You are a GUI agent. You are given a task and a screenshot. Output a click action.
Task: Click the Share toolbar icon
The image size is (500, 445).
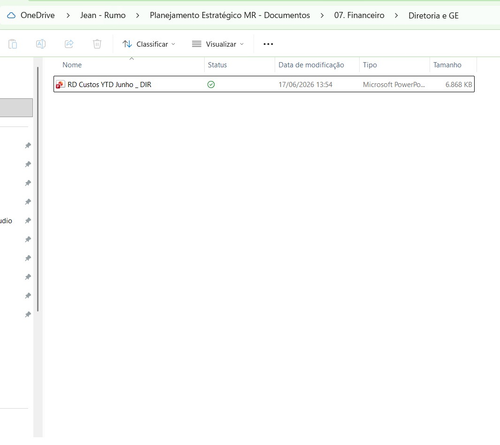69,44
